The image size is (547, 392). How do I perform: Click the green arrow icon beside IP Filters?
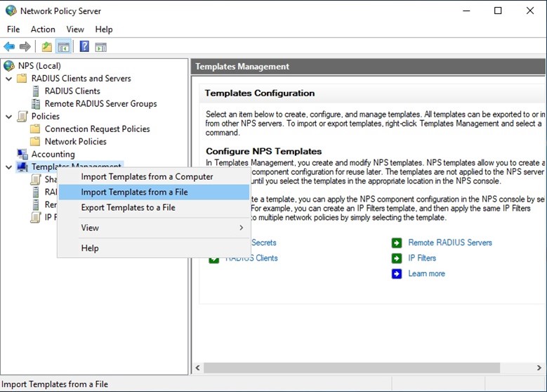tap(397, 258)
